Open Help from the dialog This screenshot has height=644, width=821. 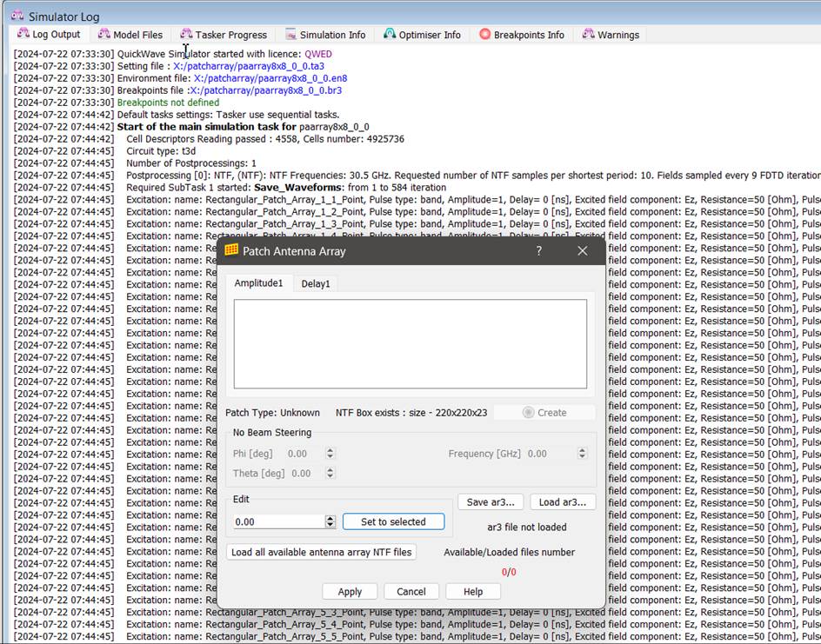pos(473,592)
